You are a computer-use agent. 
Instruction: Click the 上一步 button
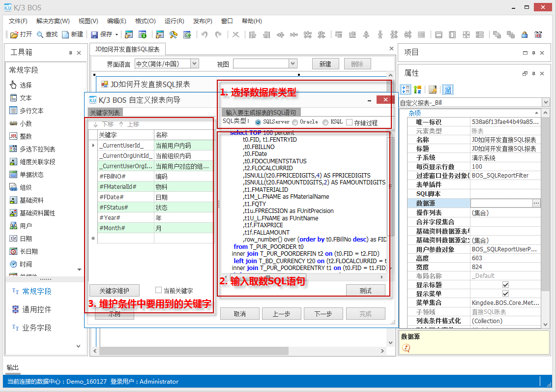click(x=281, y=314)
